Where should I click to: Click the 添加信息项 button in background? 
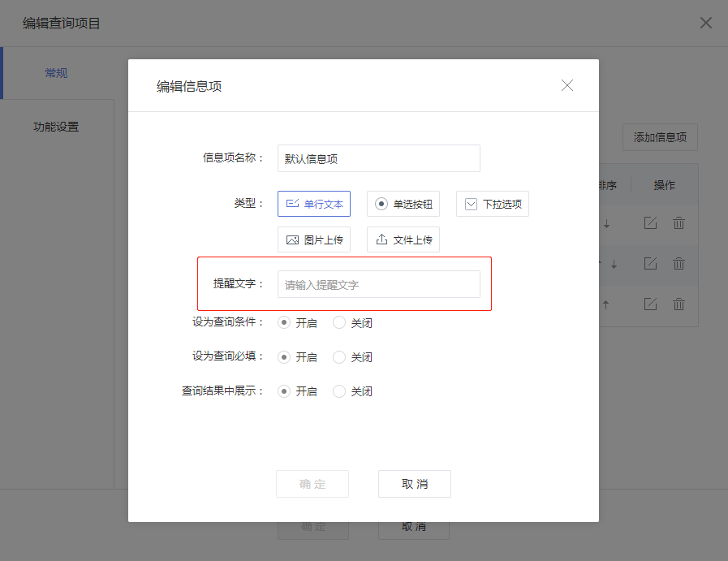pos(660,137)
